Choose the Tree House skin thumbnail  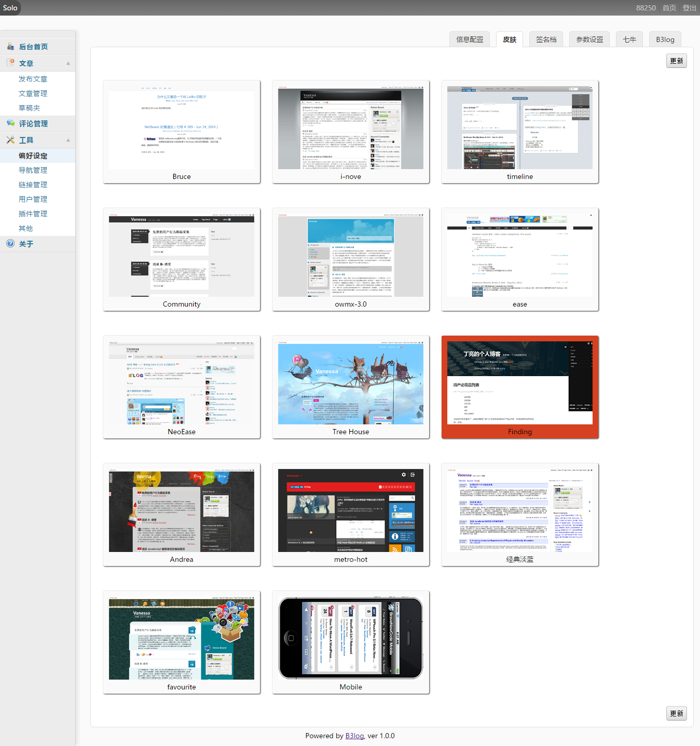click(x=351, y=383)
